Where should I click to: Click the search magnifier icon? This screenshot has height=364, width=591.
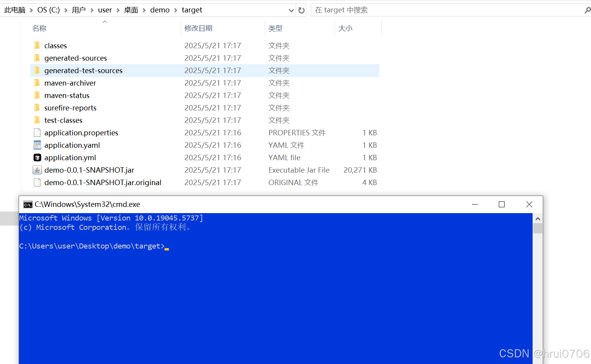pyautogui.click(x=587, y=10)
